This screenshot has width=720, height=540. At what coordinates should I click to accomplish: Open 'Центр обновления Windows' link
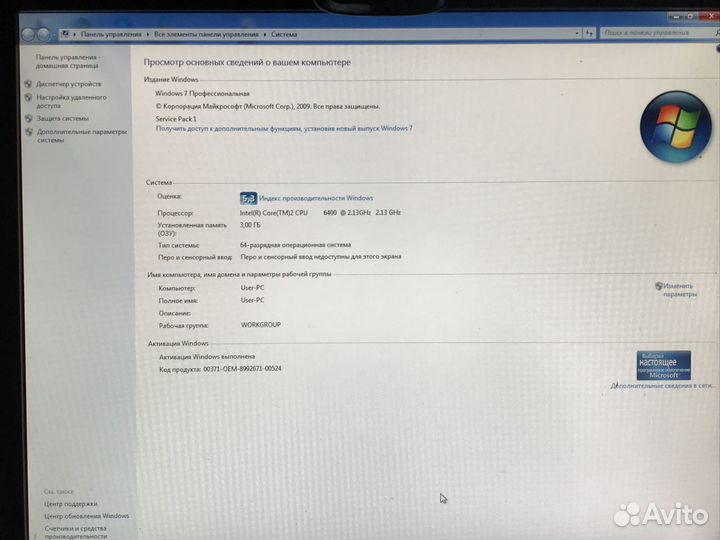point(86,516)
